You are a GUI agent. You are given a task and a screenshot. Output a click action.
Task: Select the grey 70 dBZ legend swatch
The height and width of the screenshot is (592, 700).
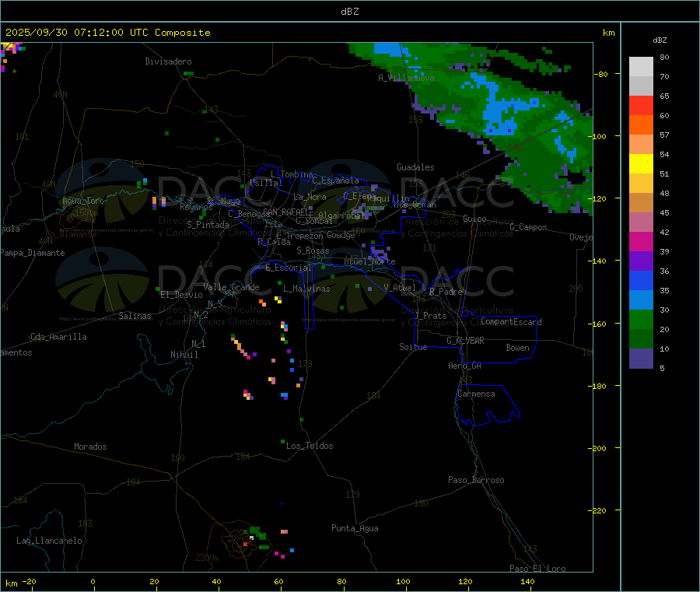[641, 86]
